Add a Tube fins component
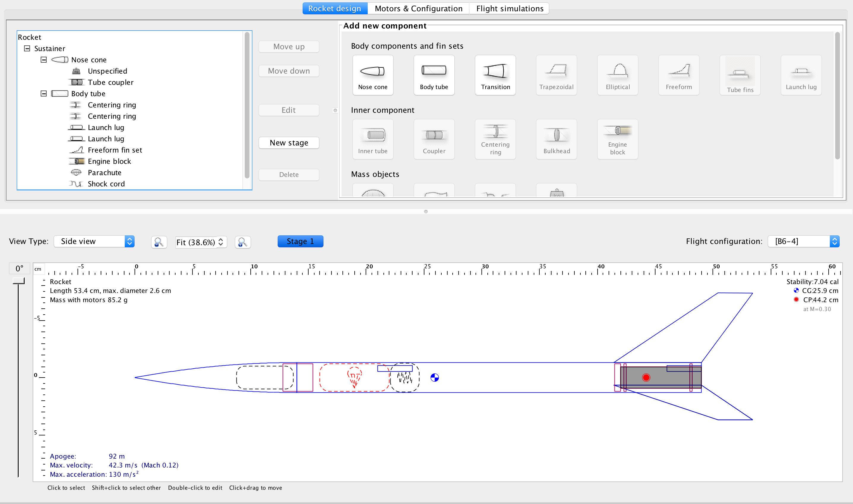This screenshot has height=504, width=853. [740, 75]
